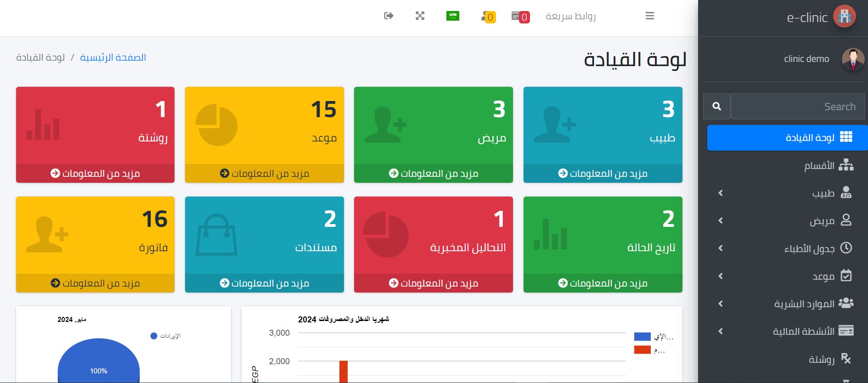The height and width of the screenshot is (383, 868).
Task: Open لوحة القيادة dashboard menu item
Action: 787,138
